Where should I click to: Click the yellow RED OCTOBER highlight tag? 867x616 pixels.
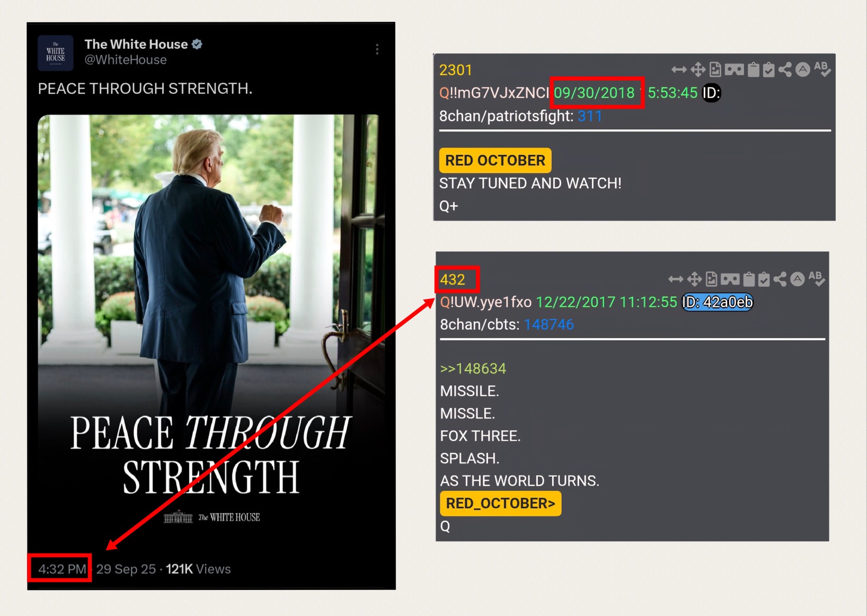point(495,160)
